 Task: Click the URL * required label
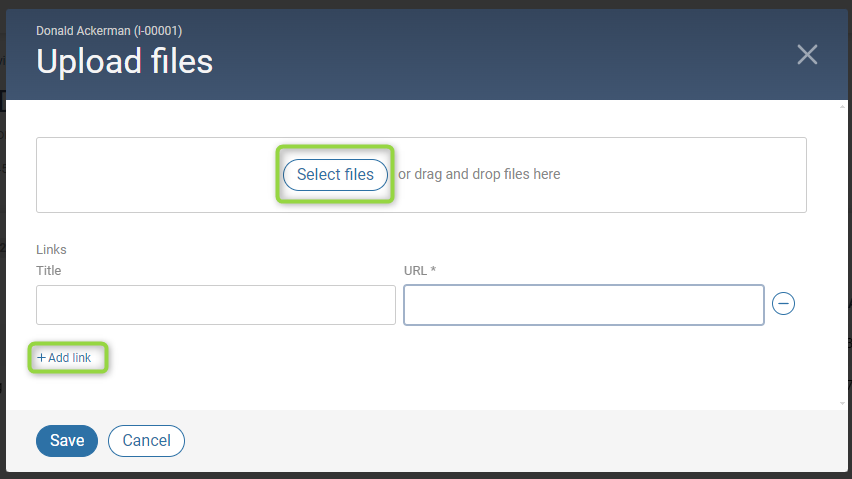tap(419, 270)
